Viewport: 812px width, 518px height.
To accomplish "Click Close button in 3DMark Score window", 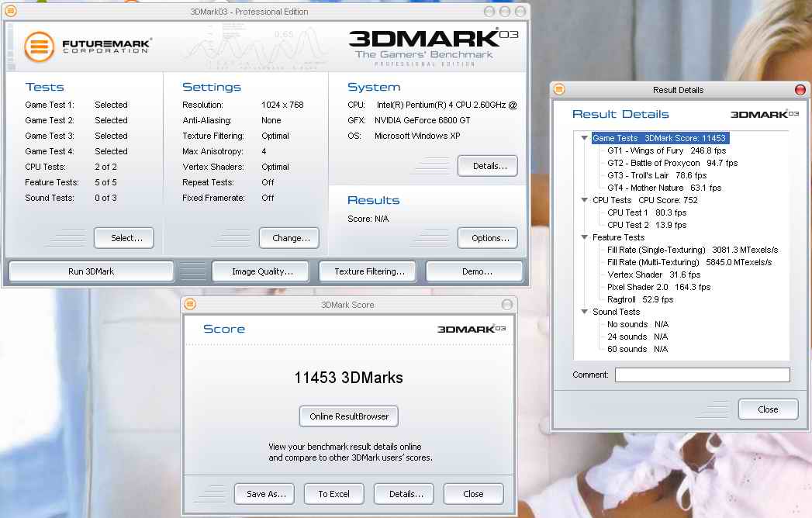I will pos(474,494).
